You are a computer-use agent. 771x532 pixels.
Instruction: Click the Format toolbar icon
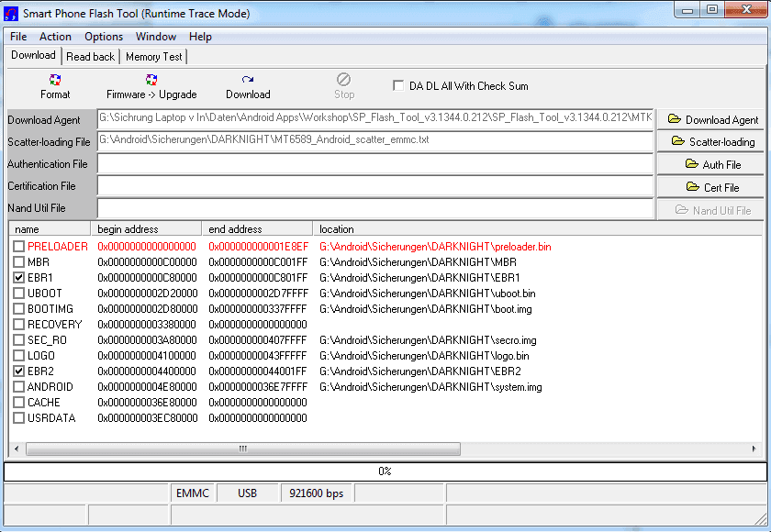pyautogui.click(x=54, y=80)
